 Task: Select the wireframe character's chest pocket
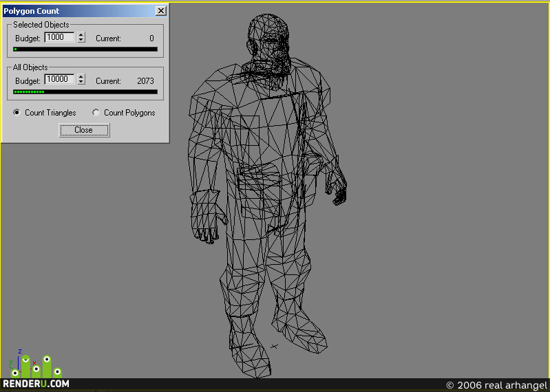click(x=244, y=131)
